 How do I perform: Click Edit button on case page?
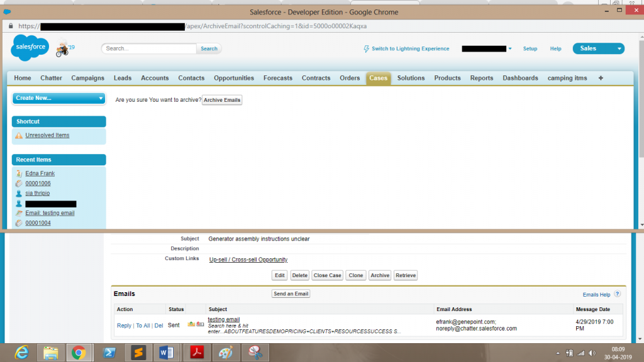280,275
